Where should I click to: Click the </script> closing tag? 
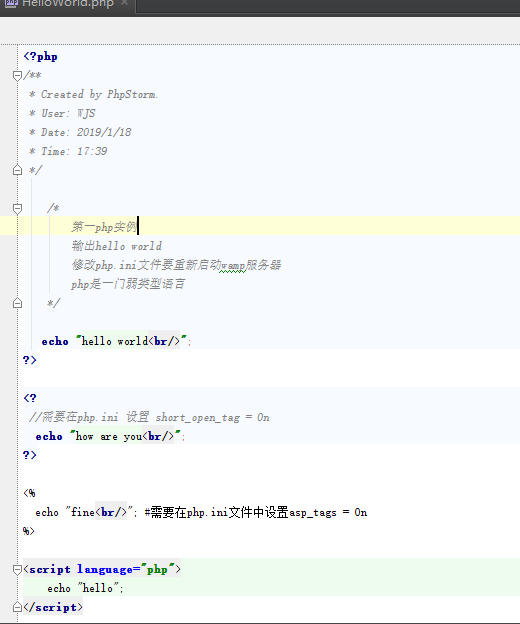53,608
